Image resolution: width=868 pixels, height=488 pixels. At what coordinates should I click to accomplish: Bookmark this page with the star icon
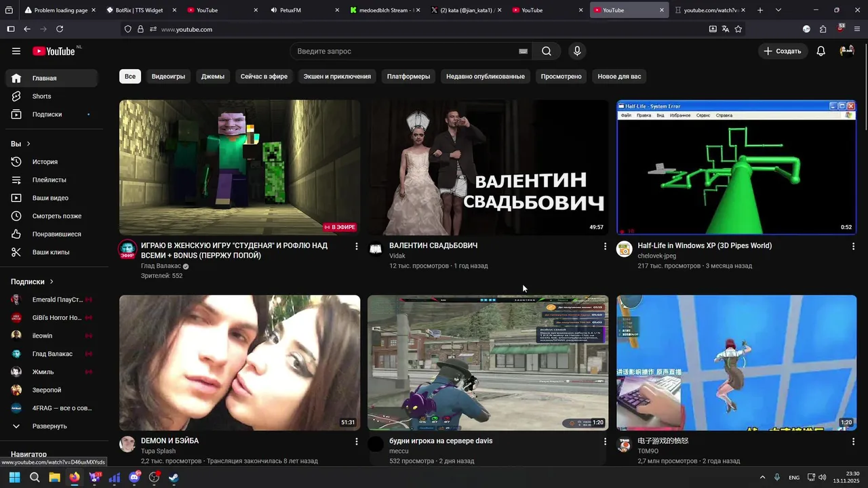[x=738, y=29]
